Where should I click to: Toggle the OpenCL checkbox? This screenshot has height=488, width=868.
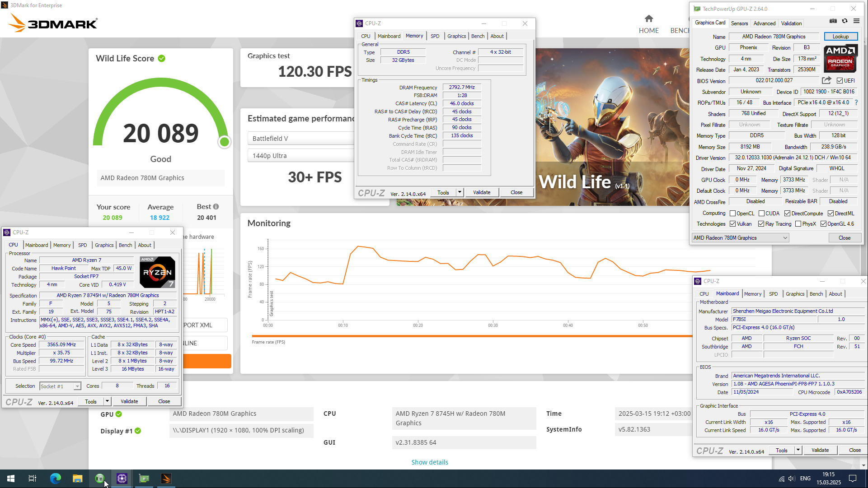point(732,214)
